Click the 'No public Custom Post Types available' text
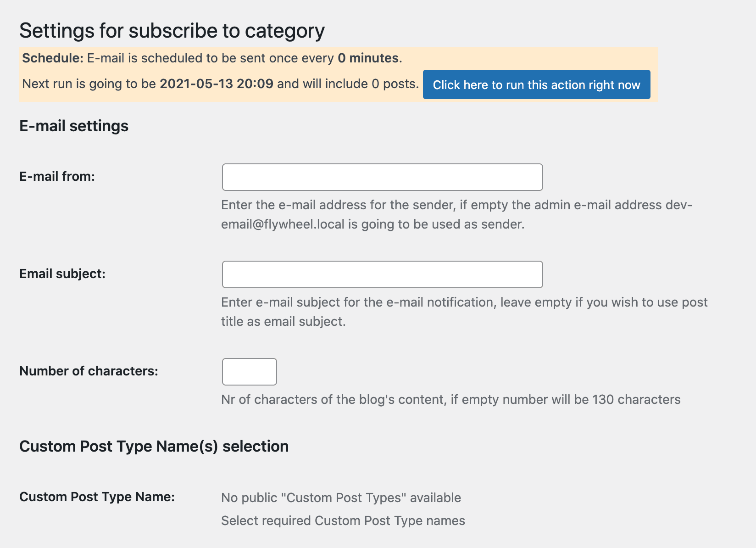The width and height of the screenshot is (756, 548). [341, 498]
